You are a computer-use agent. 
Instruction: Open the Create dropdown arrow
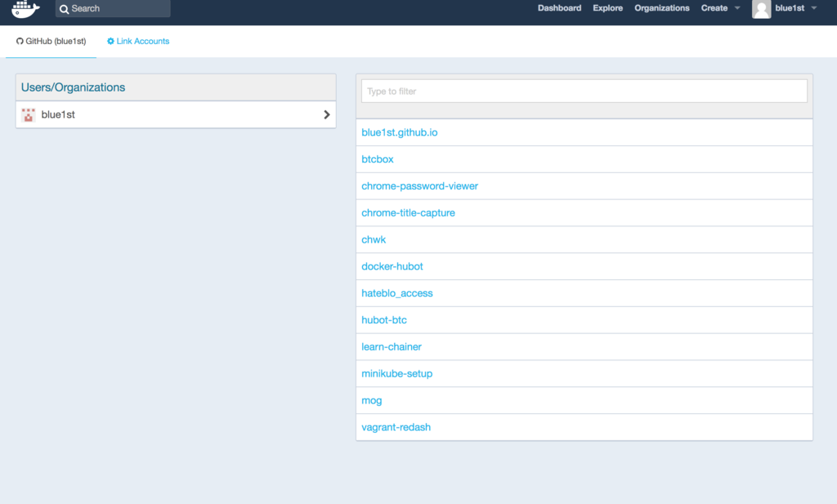[x=737, y=8]
